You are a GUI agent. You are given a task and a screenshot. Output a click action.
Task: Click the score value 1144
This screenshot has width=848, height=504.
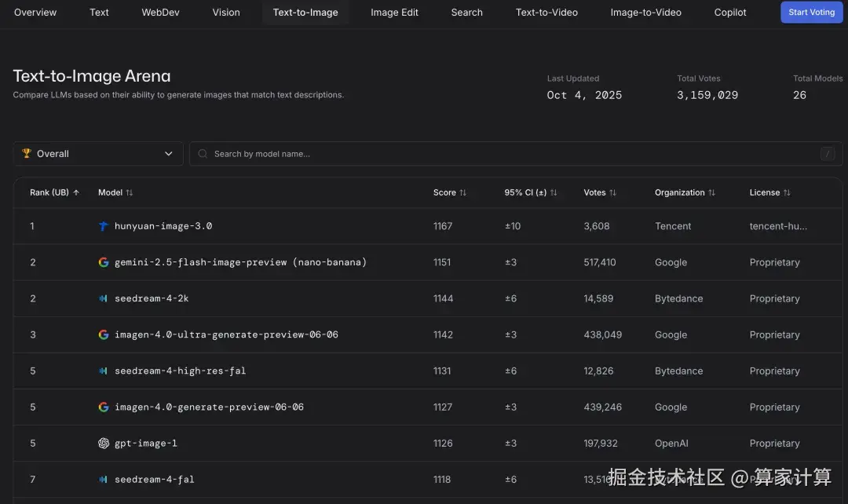443,298
